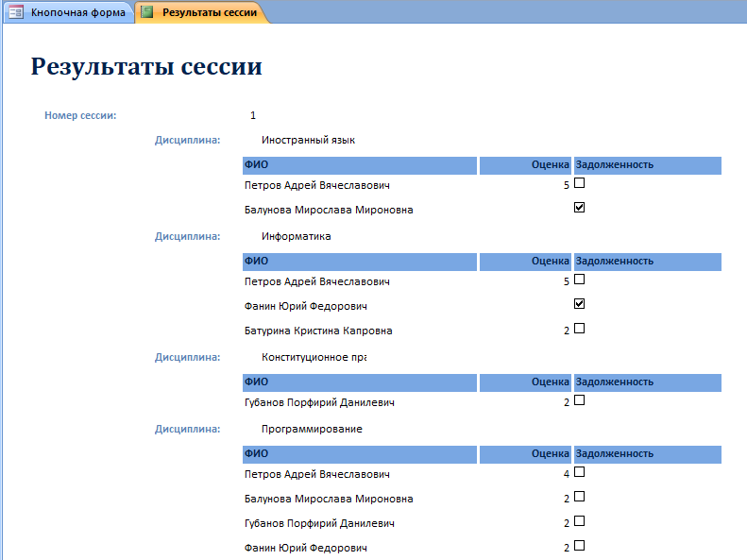This screenshot has height=560, width=747.
Task: Click Задолженность header under Конституционное право
Action: (648, 382)
